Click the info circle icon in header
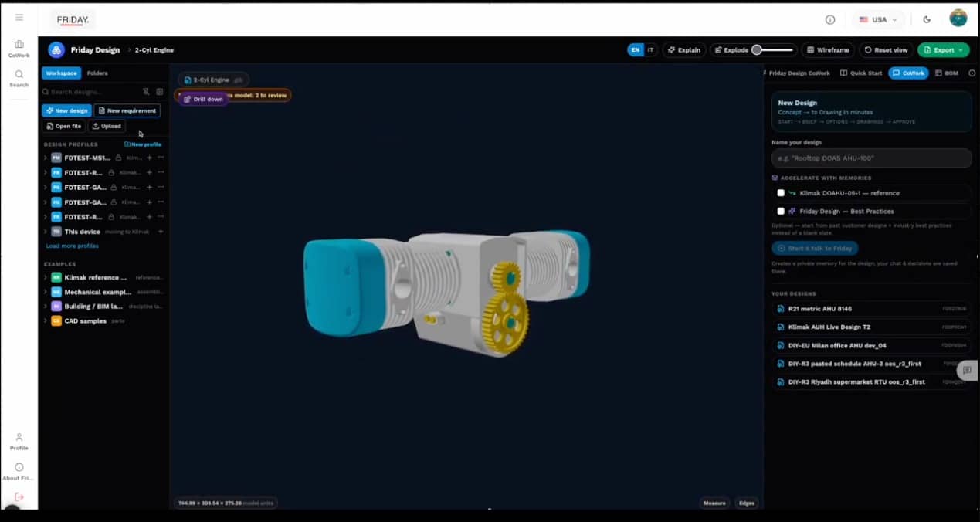Image resolution: width=980 pixels, height=522 pixels. click(x=830, y=19)
